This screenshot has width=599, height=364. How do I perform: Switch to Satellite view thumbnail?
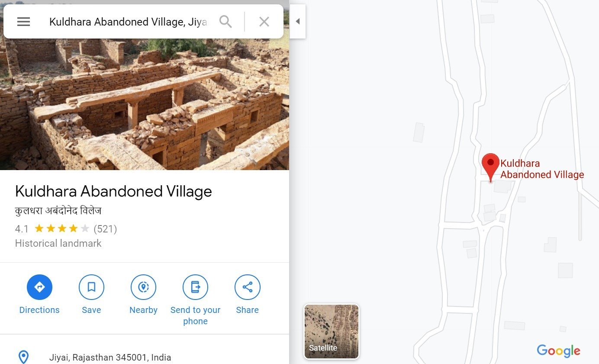(332, 332)
